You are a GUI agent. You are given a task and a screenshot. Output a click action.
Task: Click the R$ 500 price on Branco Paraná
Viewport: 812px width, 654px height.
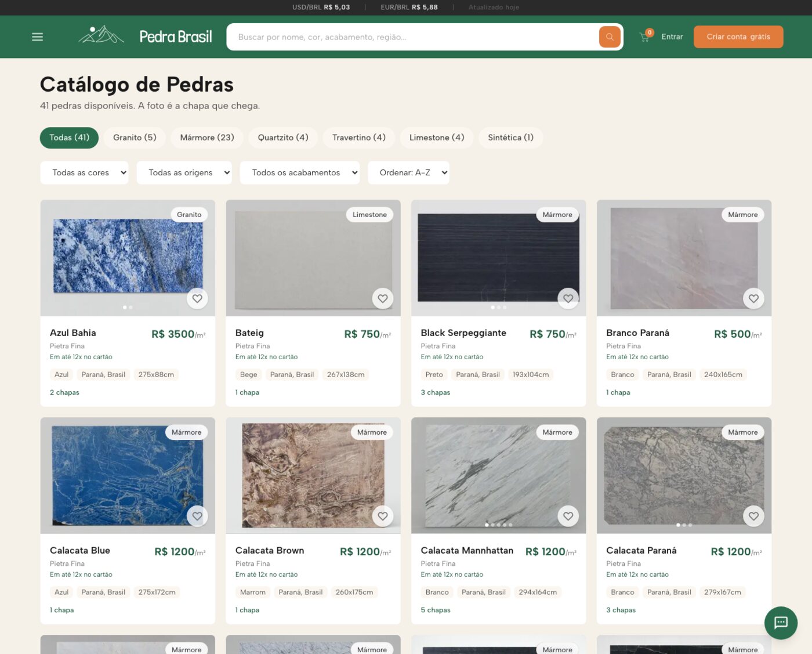click(738, 334)
